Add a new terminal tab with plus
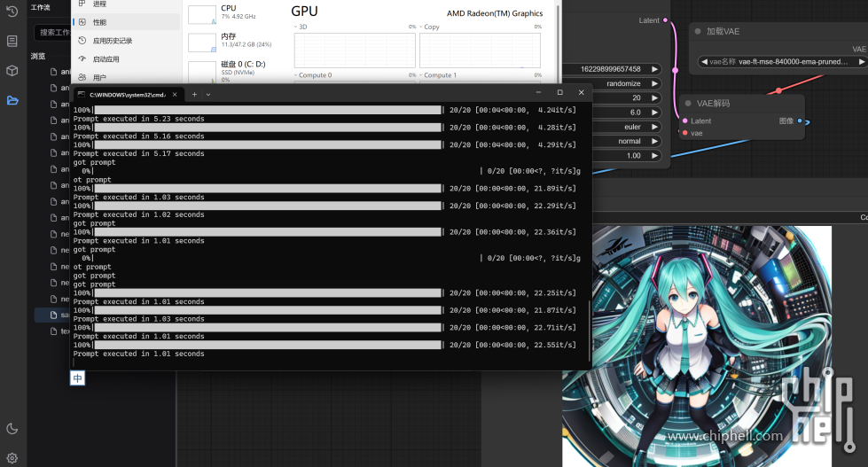This screenshot has width=868, height=467. click(195, 94)
